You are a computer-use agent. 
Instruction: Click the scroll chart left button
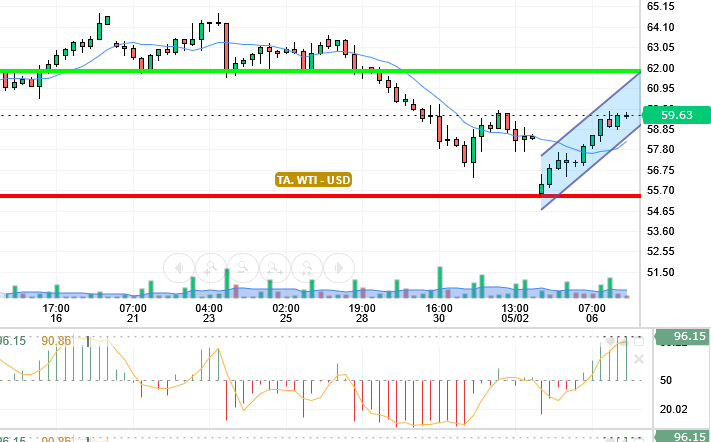coord(179,268)
